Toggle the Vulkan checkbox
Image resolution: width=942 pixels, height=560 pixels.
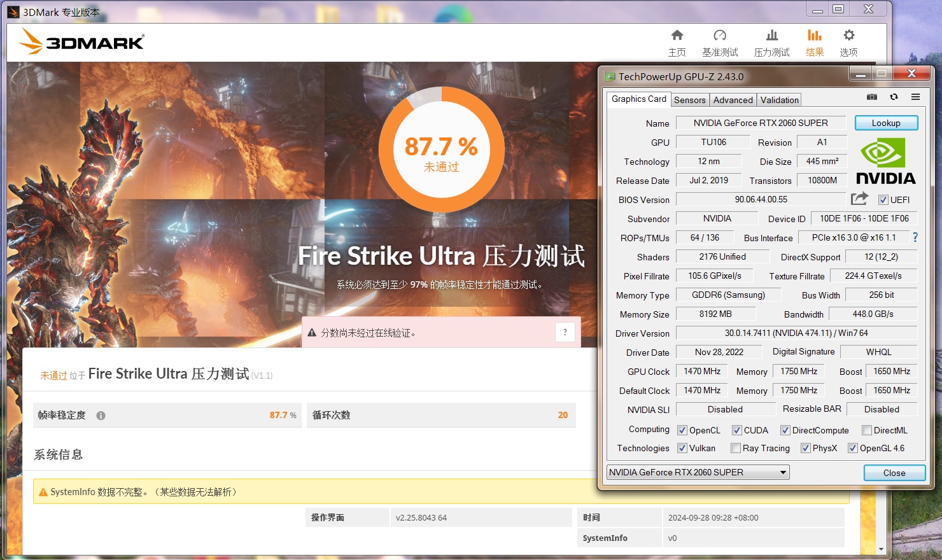click(x=682, y=448)
